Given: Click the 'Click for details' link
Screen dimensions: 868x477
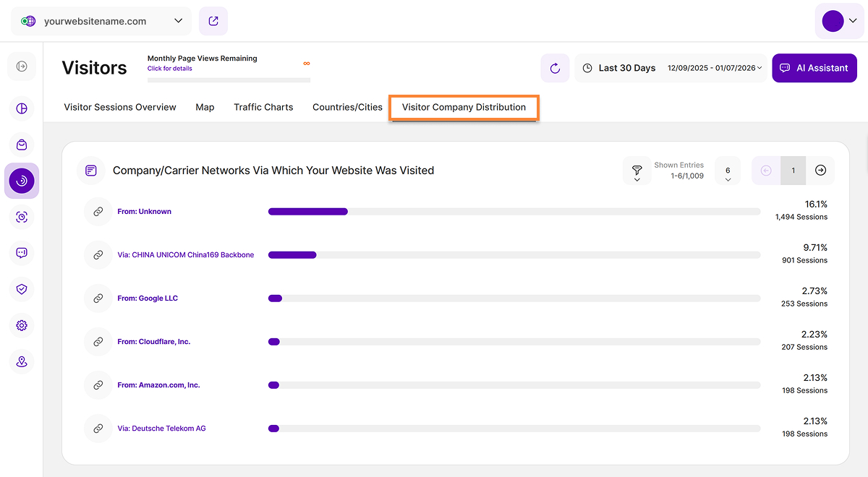Looking at the screenshot, I should (170, 69).
